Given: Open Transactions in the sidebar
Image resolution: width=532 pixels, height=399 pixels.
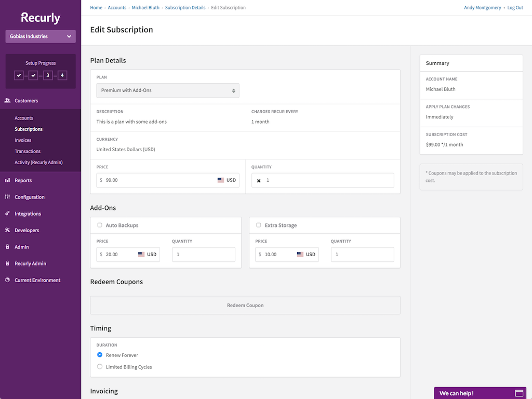Looking at the screenshot, I should 28,151.
